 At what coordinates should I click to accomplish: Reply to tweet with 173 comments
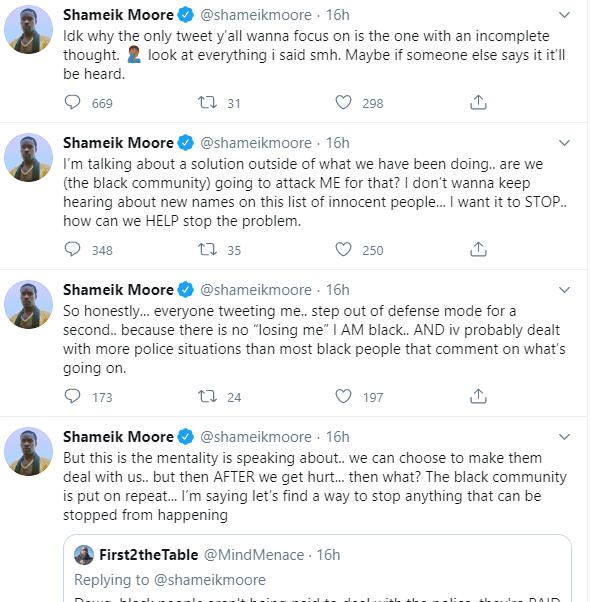72,397
